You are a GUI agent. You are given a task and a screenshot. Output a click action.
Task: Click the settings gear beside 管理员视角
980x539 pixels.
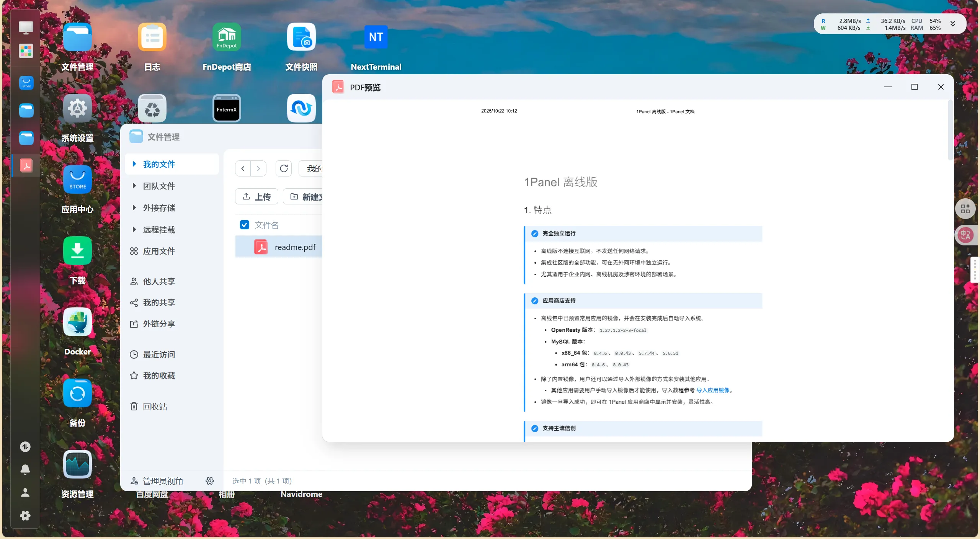coord(210,481)
